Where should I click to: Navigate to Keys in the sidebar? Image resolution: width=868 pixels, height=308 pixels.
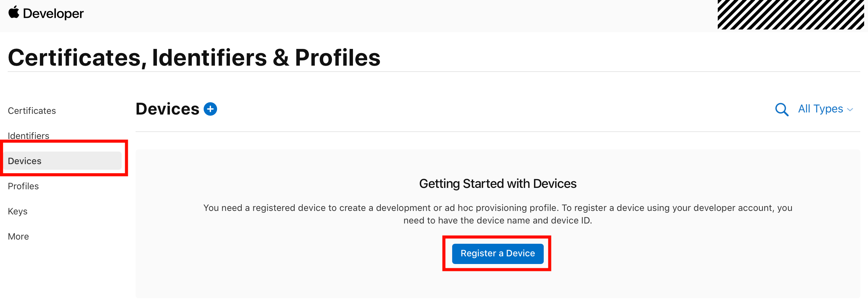pyautogui.click(x=17, y=211)
